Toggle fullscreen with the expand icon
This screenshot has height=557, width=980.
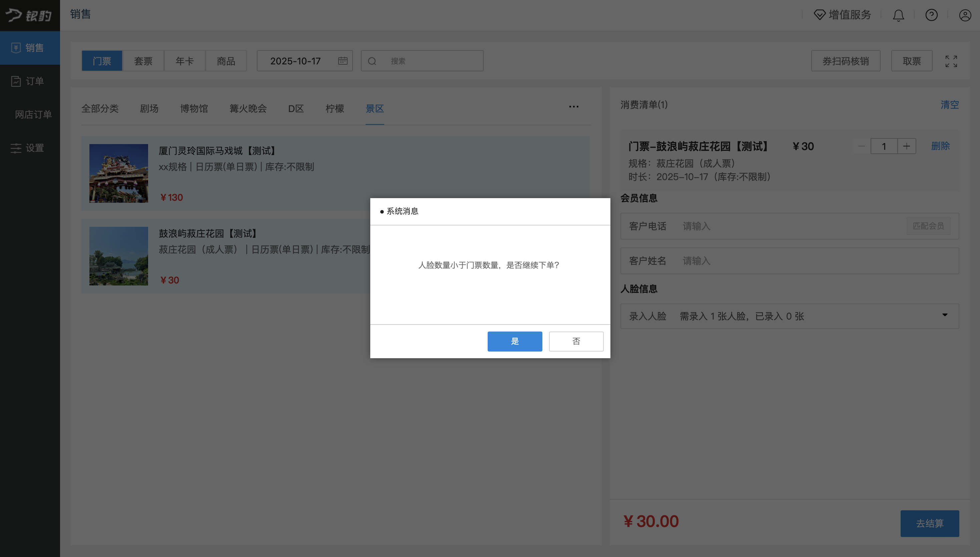pos(951,61)
